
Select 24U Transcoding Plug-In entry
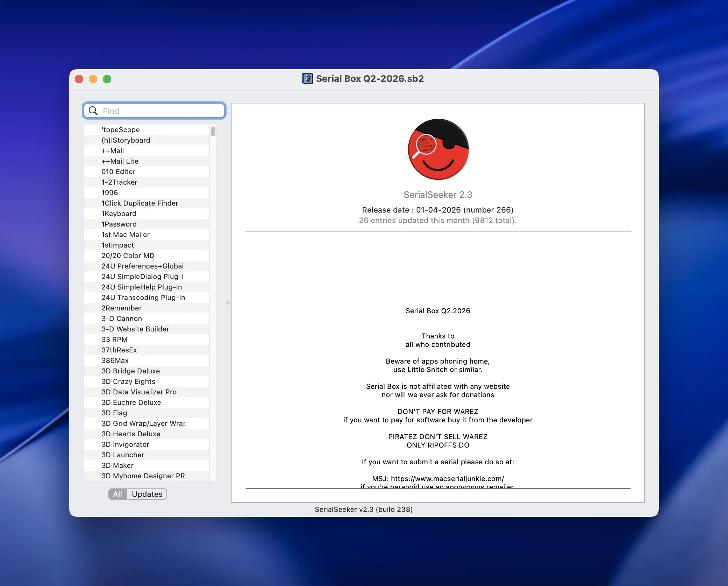(x=147, y=298)
